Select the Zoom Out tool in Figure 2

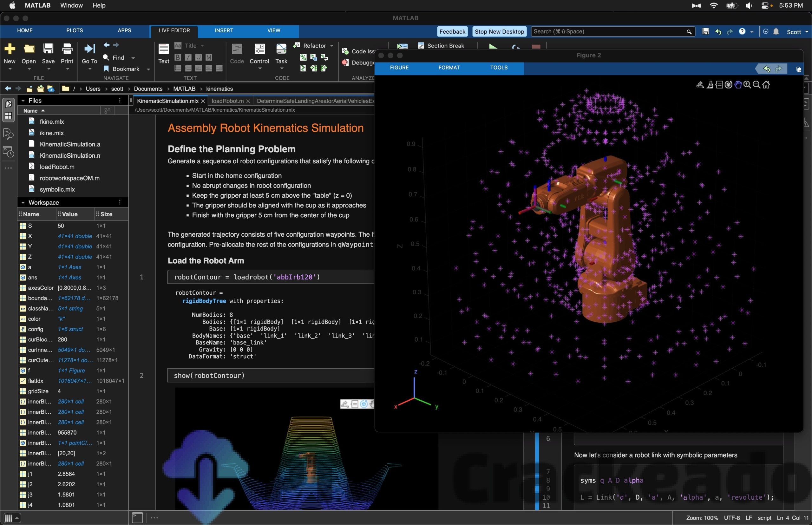point(756,85)
